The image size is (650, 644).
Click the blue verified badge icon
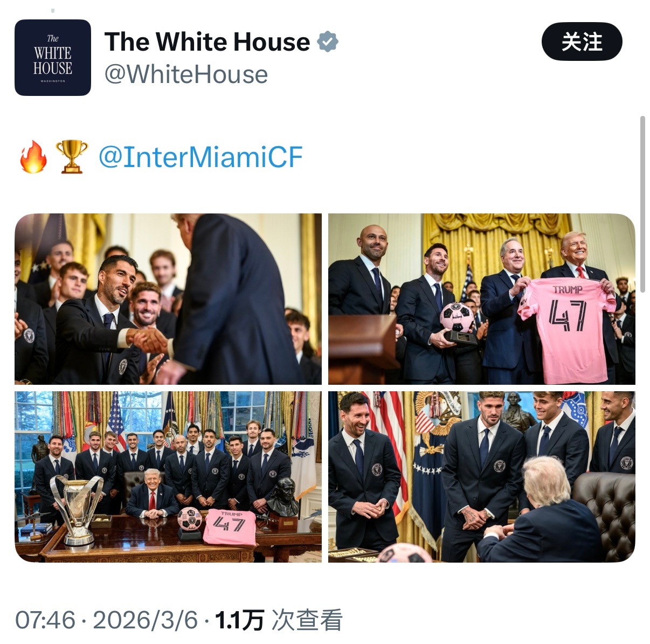328,41
